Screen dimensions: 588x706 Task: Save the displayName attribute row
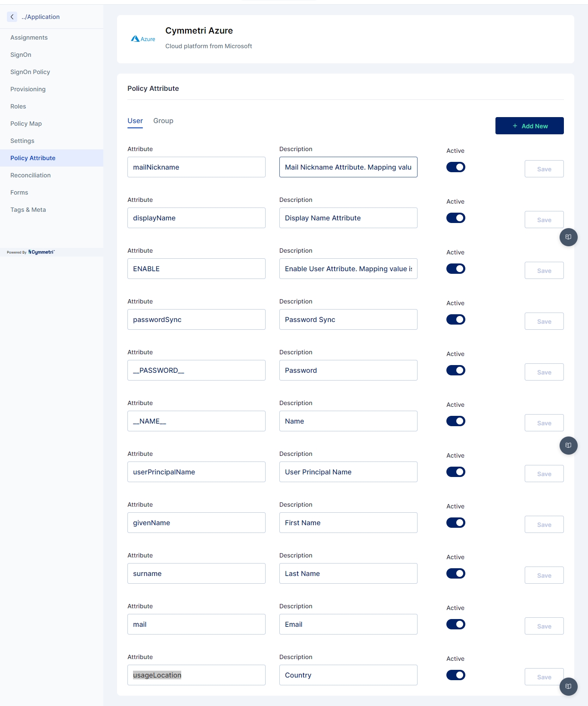pos(544,220)
